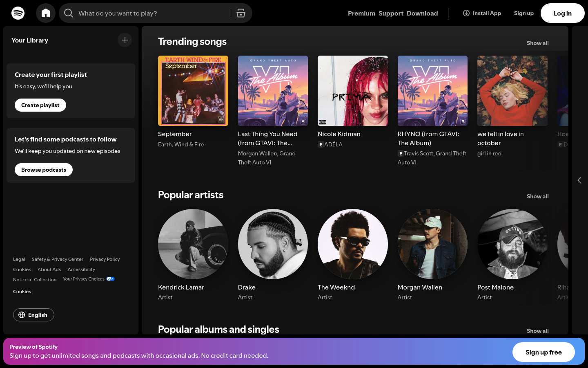Open Support in top navigation
The image size is (588, 368).
391,13
